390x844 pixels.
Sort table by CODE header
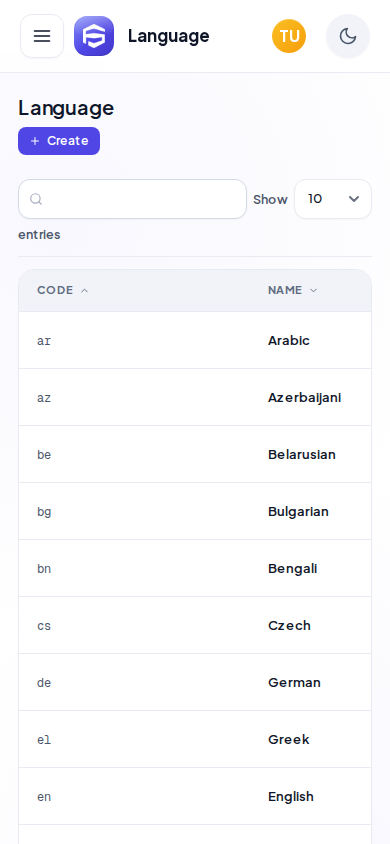coord(55,290)
